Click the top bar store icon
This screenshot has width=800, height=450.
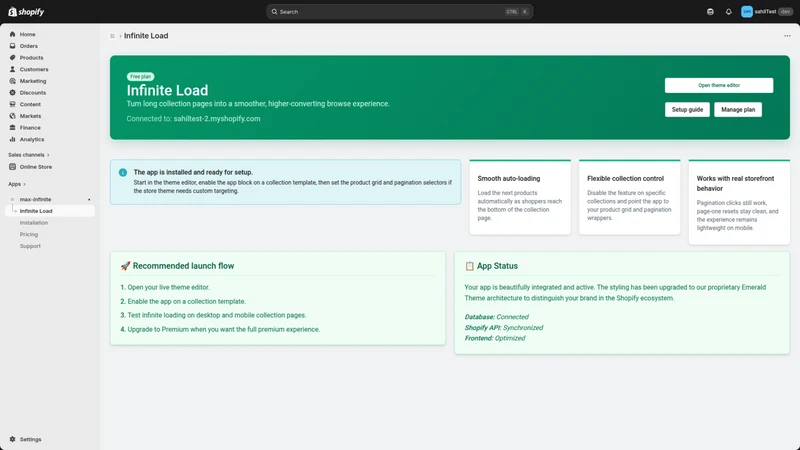click(x=710, y=12)
